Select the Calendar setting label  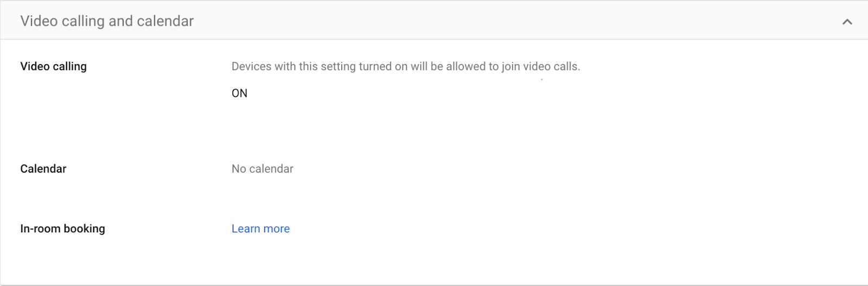coord(43,169)
